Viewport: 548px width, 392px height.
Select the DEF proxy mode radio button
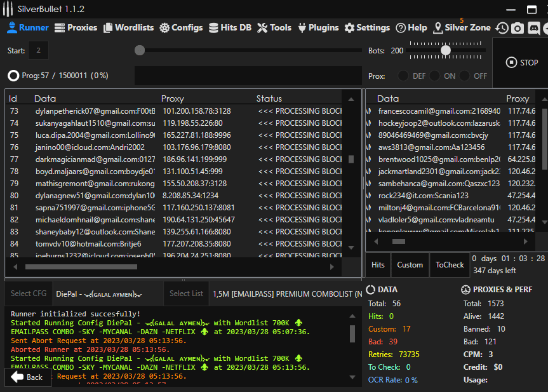coord(403,76)
